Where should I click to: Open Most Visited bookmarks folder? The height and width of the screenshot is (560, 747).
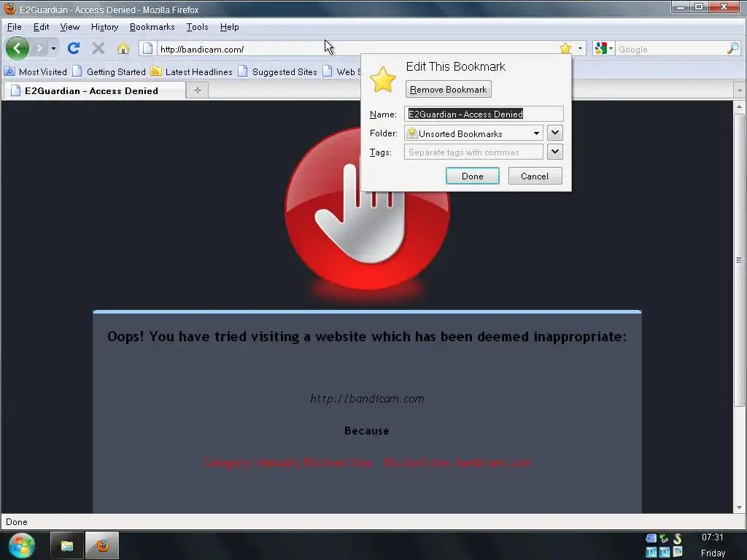click(36, 72)
